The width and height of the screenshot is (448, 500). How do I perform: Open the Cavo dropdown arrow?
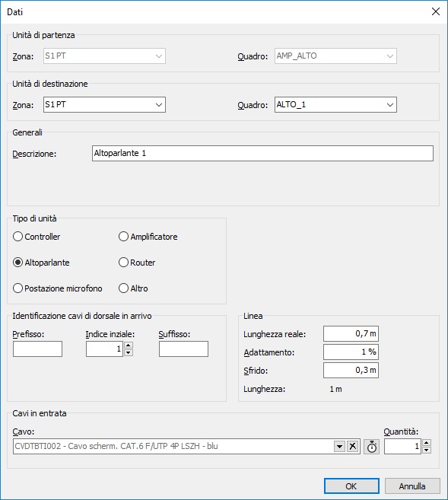pos(340,447)
